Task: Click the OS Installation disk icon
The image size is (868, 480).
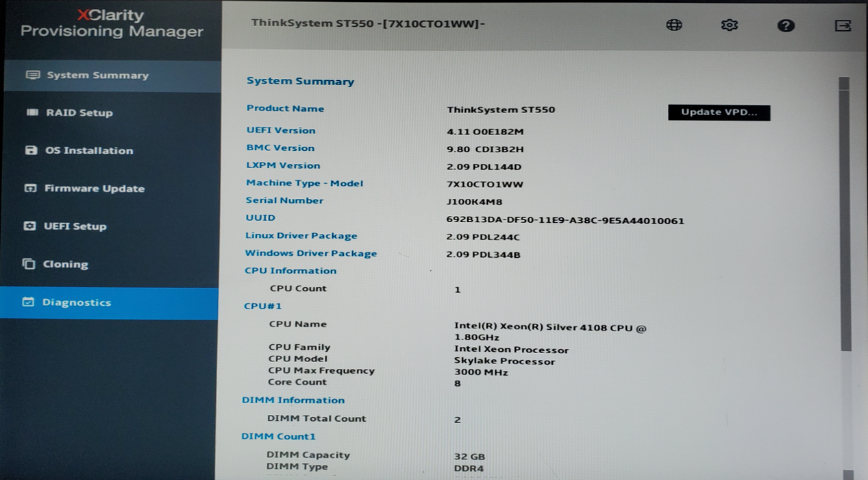Action: [31, 150]
